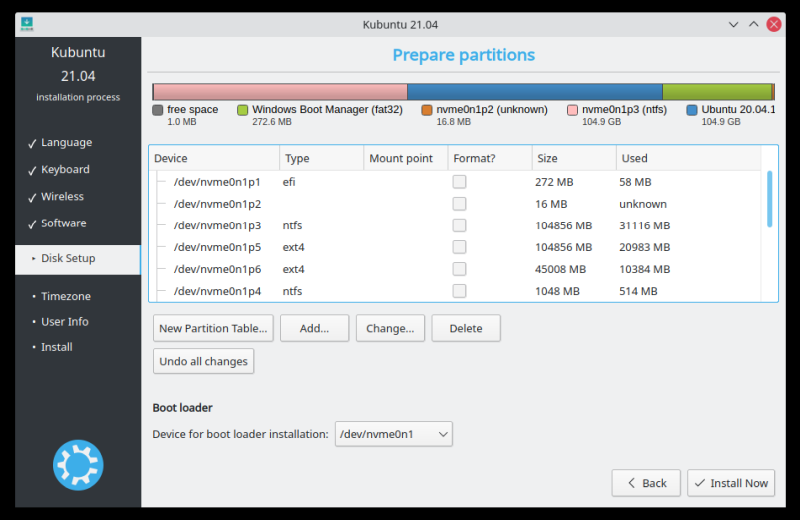Click the '272 MB' size cell
This screenshot has width=800, height=520.
click(x=554, y=182)
